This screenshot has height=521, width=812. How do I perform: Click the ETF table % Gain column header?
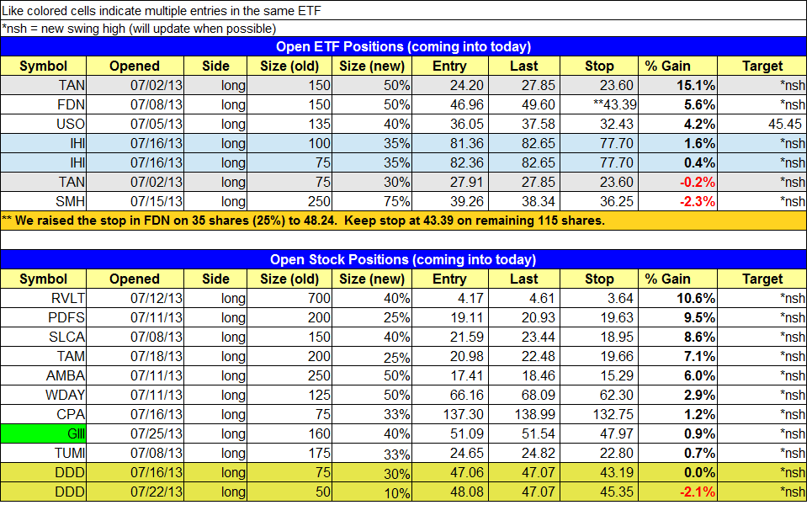(678, 66)
